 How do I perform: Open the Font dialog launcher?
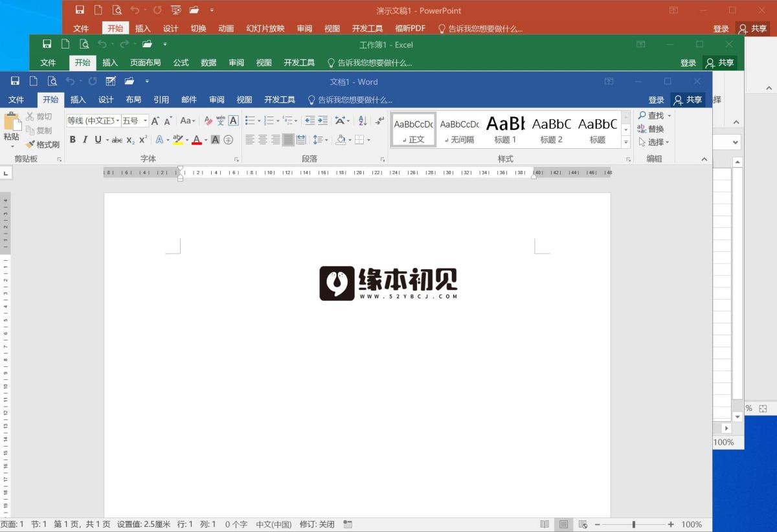pyautogui.click(x=236, y=159)
